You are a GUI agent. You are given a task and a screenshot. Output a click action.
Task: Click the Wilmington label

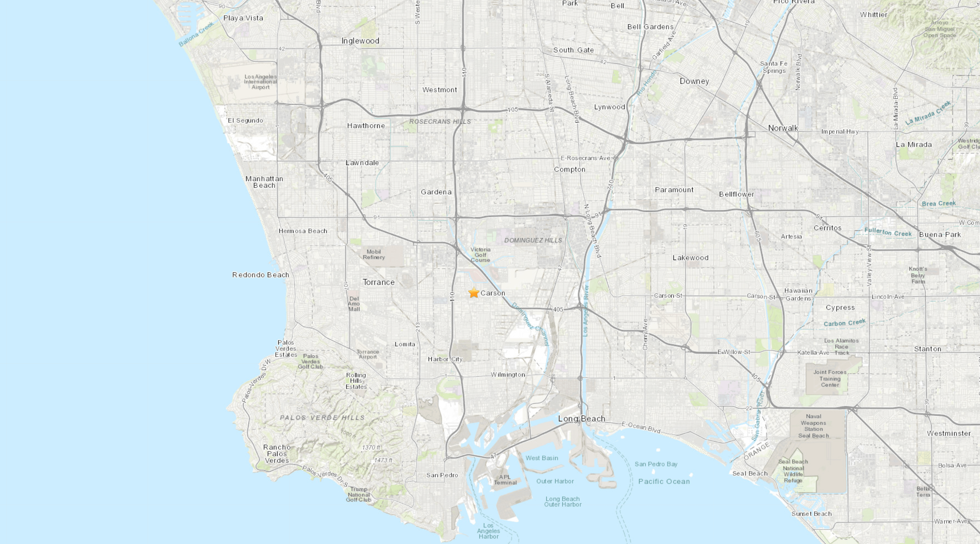(508, 375)
